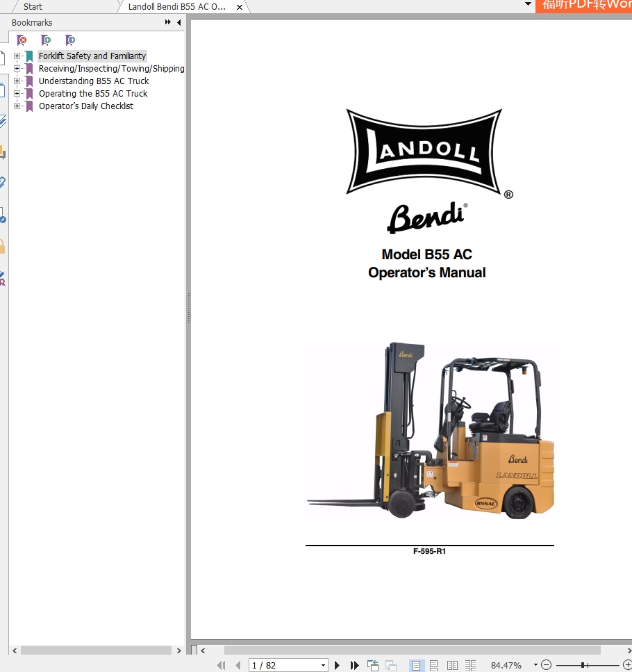This screenshot has height=672, width=632.
Task: Open the tab list dropdown arrow
Action: (x=528, y=4)
